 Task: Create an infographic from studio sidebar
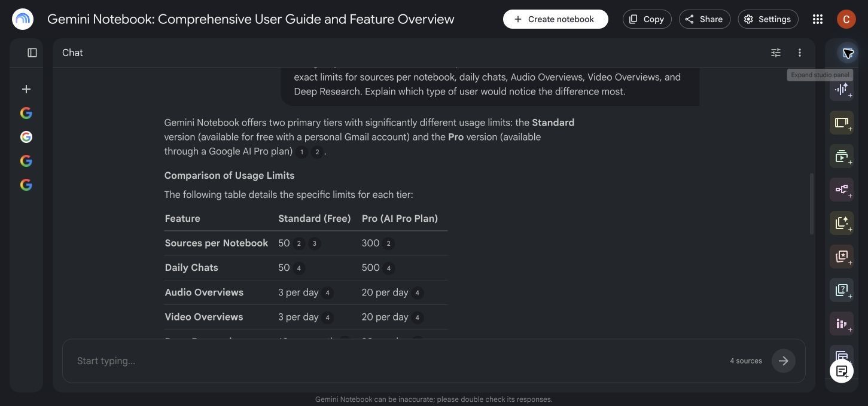pos(842,323)
